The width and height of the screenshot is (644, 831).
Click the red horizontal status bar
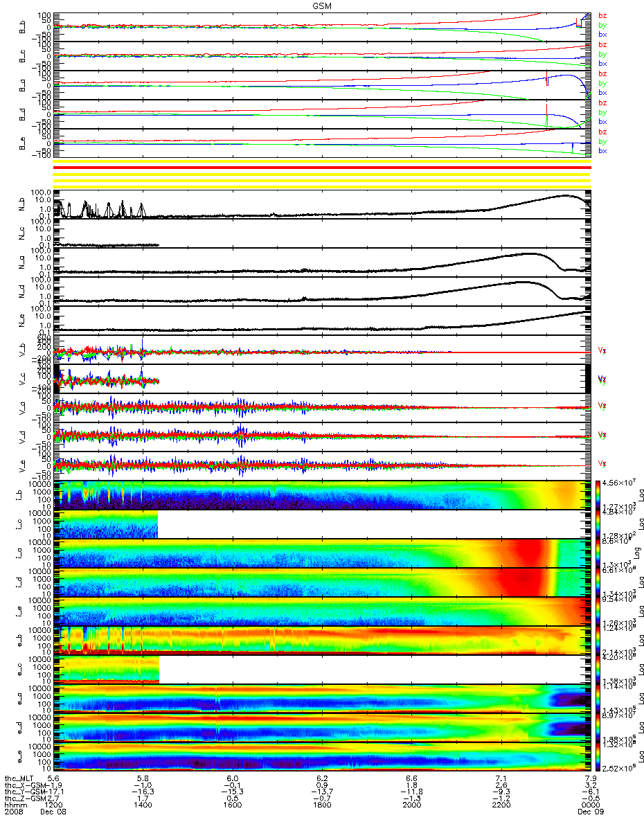pos(322,168)
